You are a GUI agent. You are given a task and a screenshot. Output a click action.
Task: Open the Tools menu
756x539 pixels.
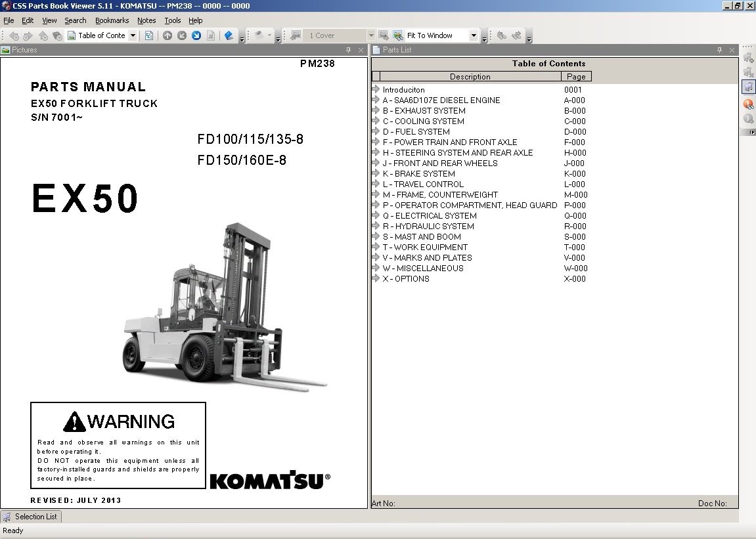pos(172,20)
